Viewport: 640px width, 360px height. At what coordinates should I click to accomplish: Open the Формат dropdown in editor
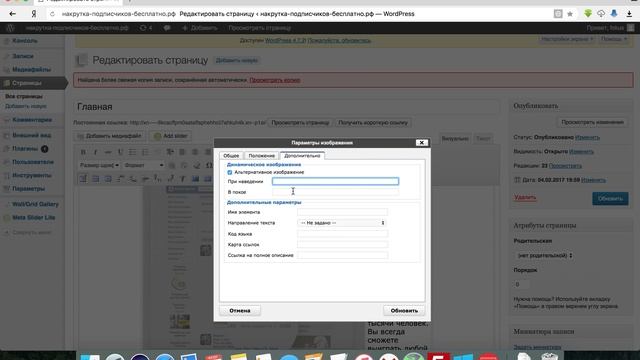click(x=144, y=165)
